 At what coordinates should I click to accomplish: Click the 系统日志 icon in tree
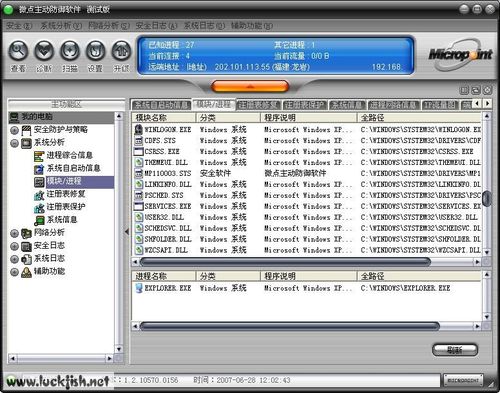click(x=26, y=259)
